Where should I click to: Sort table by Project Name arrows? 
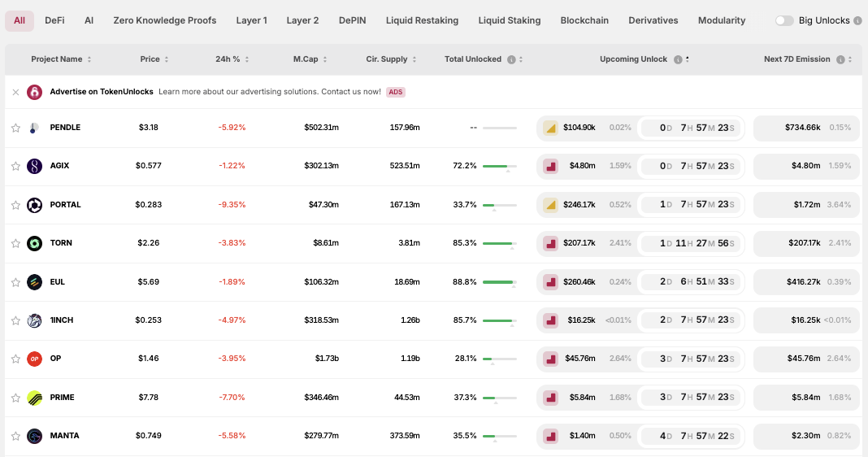point(89,59)
